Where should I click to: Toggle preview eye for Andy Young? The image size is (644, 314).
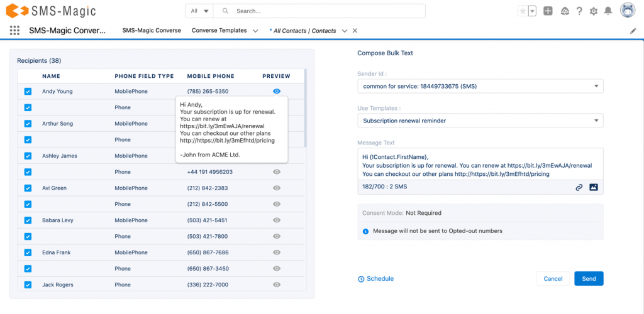coord(277,92)
